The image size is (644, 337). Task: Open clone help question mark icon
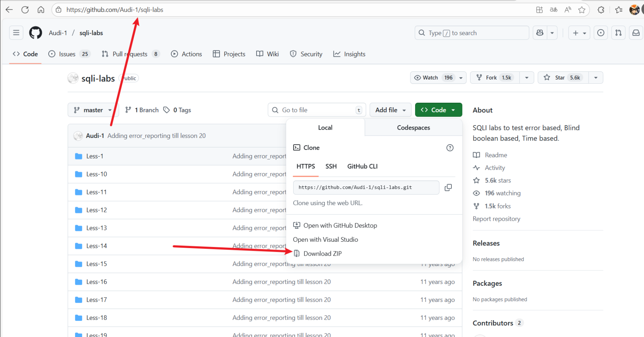click(x=450, y=148)
